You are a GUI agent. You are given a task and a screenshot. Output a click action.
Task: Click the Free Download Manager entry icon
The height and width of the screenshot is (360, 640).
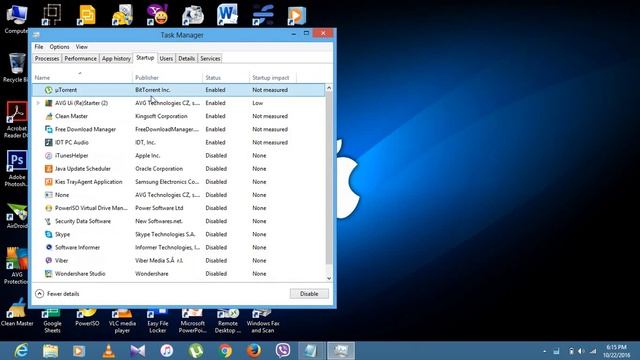tap(49, 129)
